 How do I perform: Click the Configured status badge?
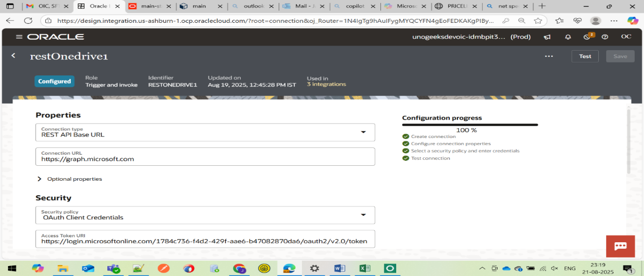point(55,81)
